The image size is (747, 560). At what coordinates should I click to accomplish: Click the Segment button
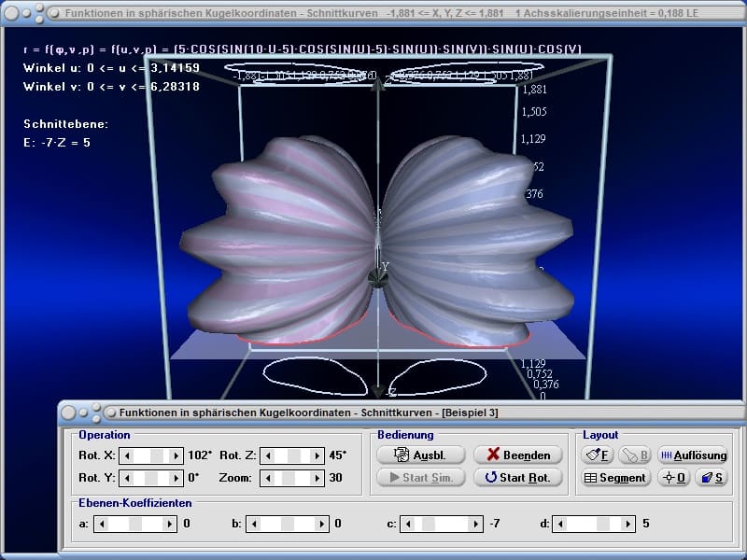point(615,477)
